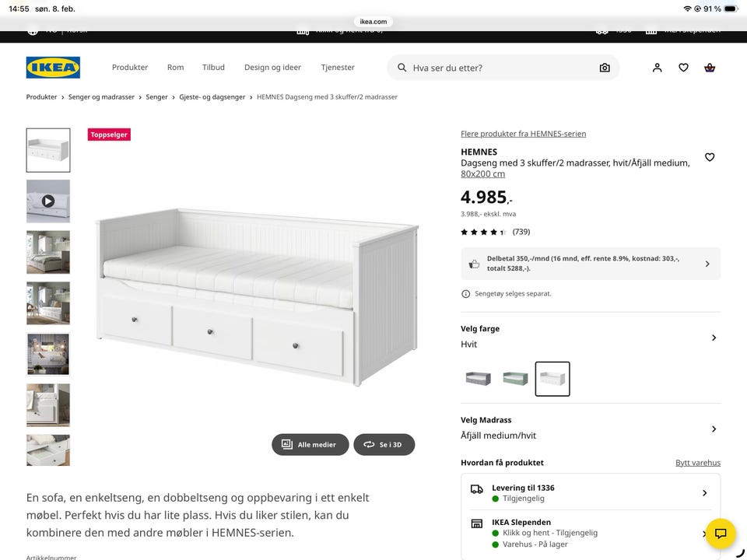Expand the Delbetal payment details

pyautogui.click(x=707, y=264)
